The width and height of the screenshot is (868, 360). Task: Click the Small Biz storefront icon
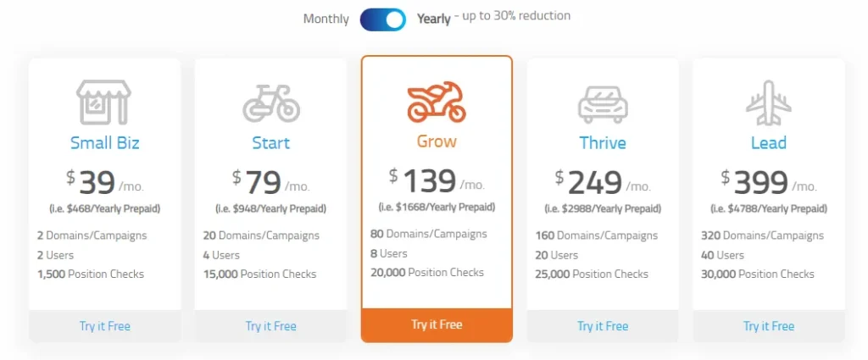[103, 102]
